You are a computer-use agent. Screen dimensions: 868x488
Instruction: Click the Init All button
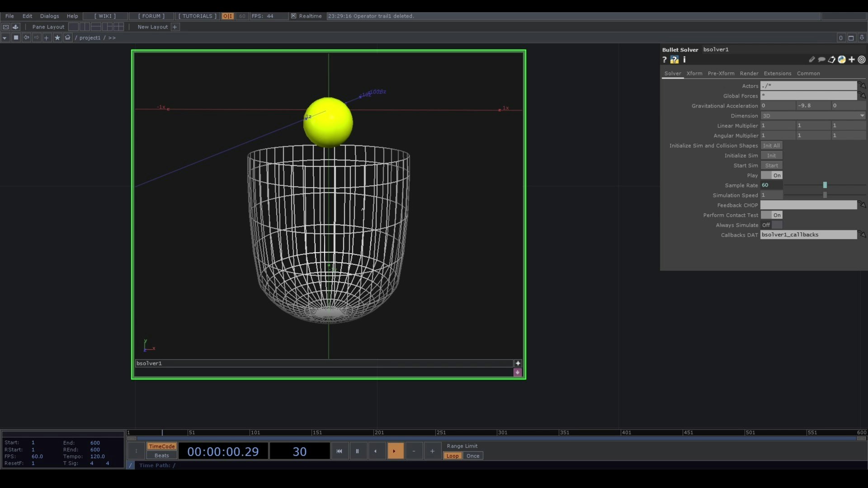click(x=772, y=145)
